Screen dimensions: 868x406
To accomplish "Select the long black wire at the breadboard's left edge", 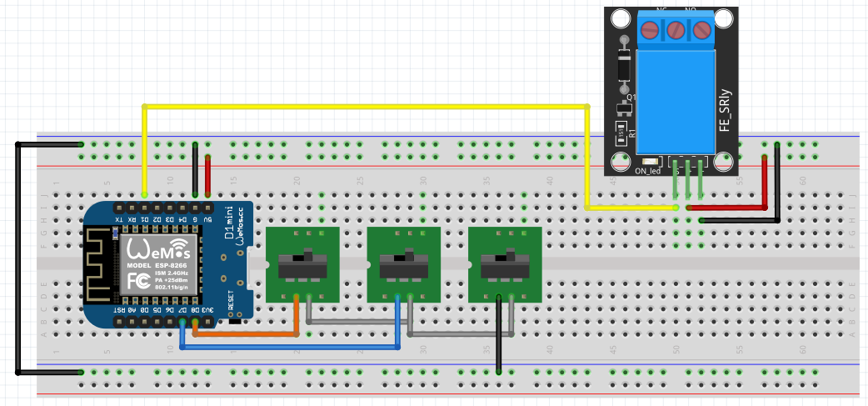I will pyautogui.click(x=16, y=258).
